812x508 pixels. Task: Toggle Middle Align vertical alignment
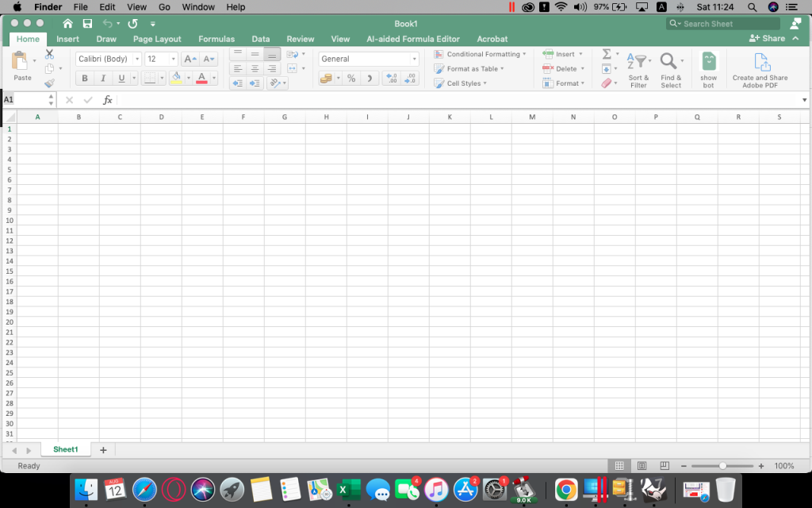coord(255,54)
